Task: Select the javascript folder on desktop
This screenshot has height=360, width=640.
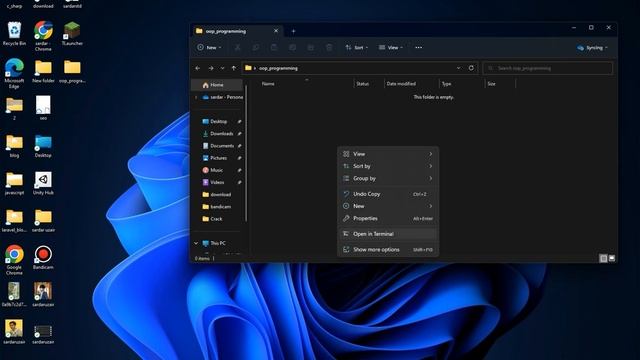Action: [x=14, y=183]
